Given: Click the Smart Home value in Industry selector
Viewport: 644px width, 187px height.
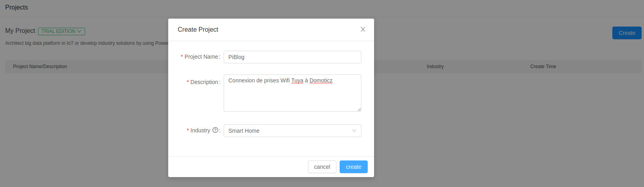Looking at the screenshot, I should point(244,131).
